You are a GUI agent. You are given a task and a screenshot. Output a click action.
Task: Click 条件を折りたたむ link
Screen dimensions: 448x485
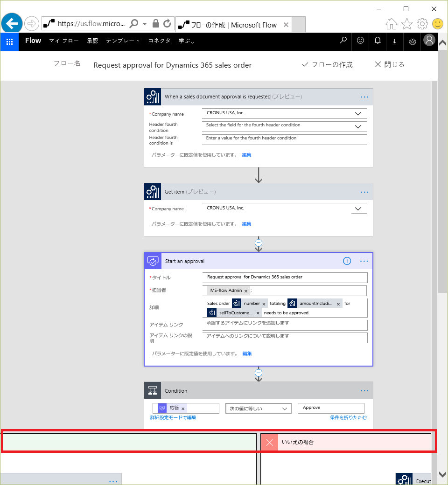[x=348, y=417]
